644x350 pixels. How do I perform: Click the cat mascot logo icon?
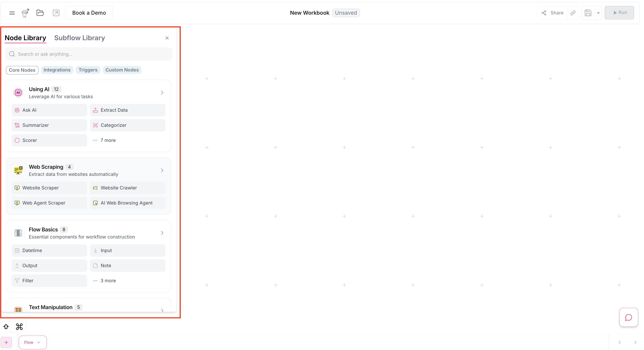(25, 13)
